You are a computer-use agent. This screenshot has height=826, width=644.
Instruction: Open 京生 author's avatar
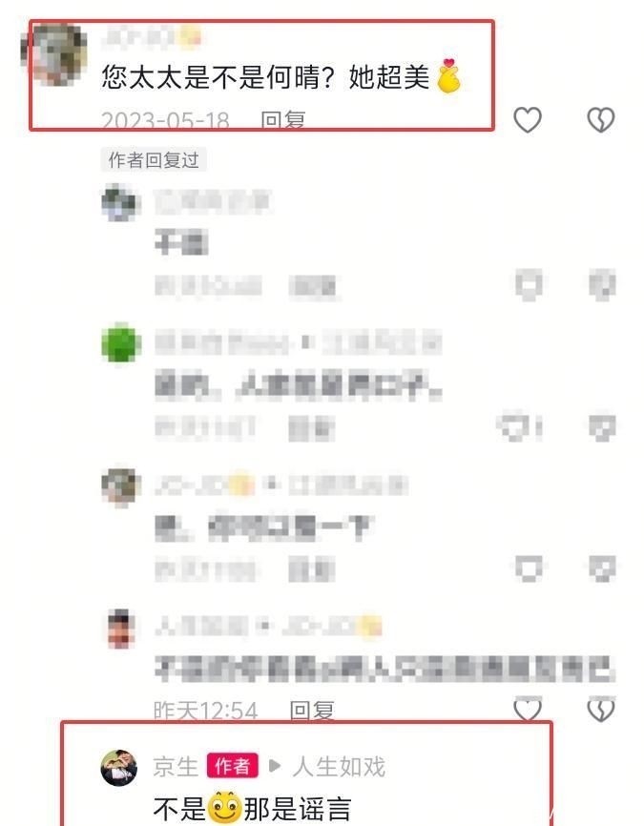click(x=119, y=768)
